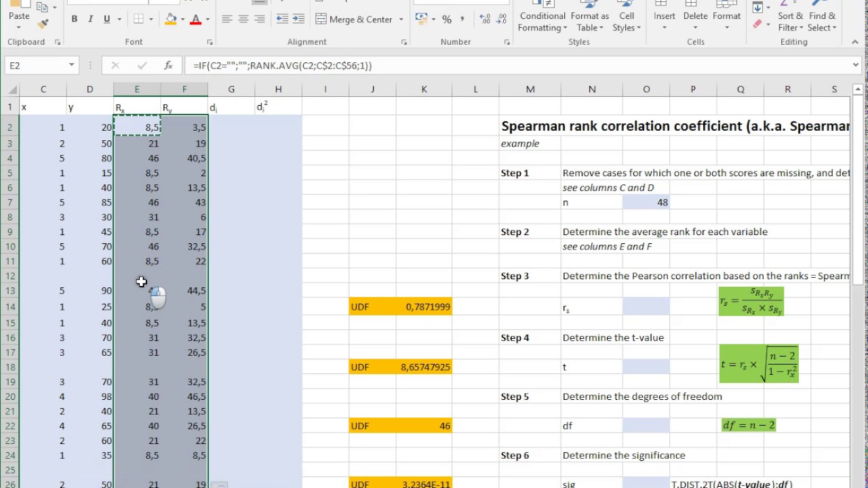Open the underline style dropdown arrow
The width and height of the screenshot is (868, 488).
pyautogui.click(x=118, y=20)
